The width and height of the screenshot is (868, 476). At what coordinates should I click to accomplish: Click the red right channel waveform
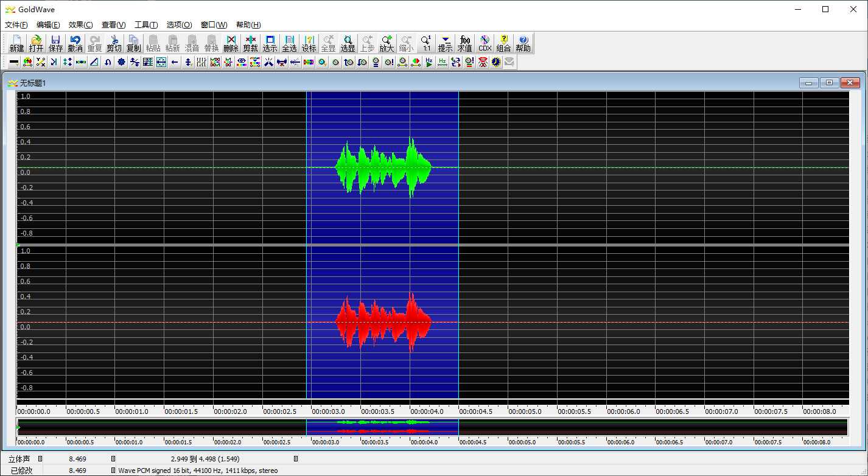point(383,322)
